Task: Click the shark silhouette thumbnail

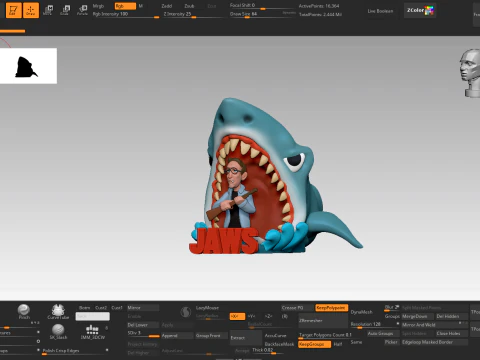Action: (28, 66)
